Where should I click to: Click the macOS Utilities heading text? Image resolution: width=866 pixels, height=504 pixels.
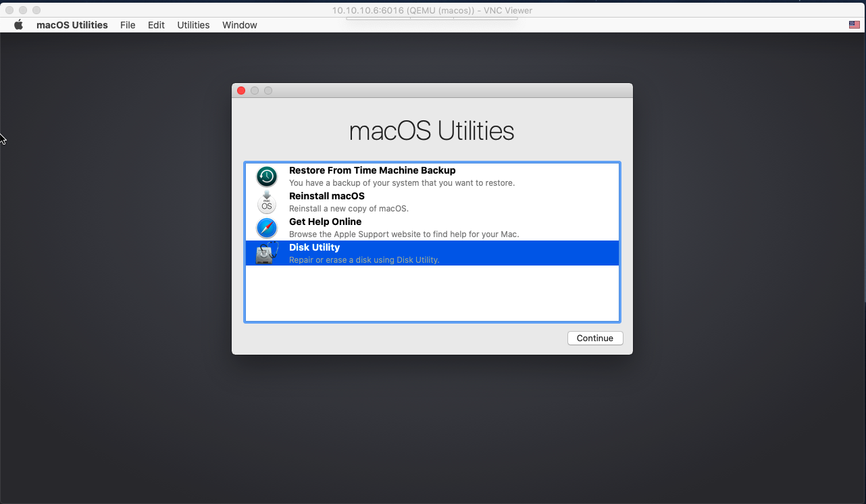432,130
